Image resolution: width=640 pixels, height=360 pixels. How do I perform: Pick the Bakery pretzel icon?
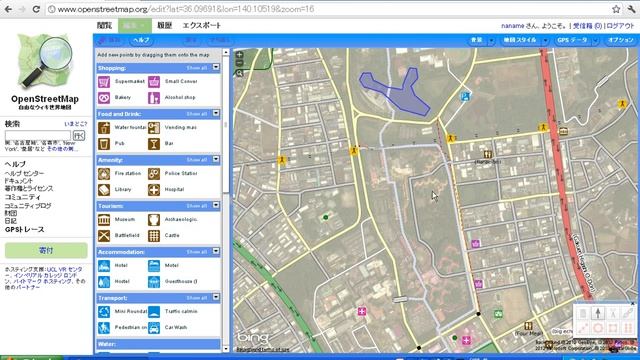point(104,98)
